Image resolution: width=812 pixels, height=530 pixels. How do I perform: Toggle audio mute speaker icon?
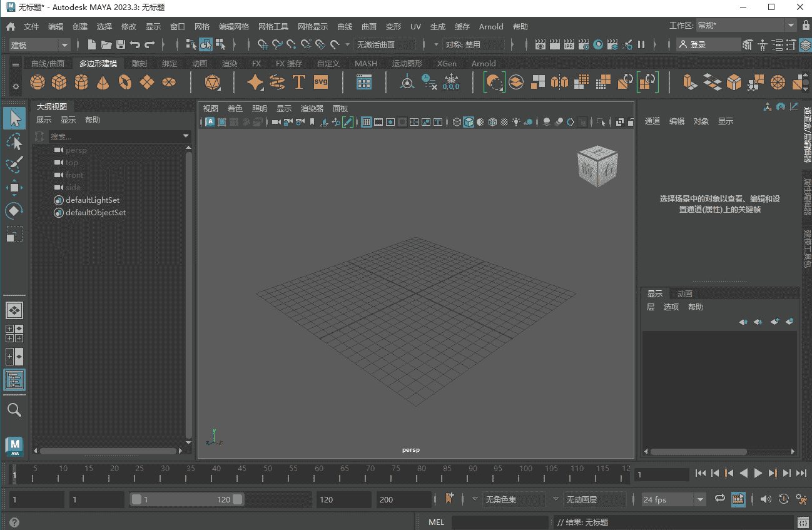point(765,499)
